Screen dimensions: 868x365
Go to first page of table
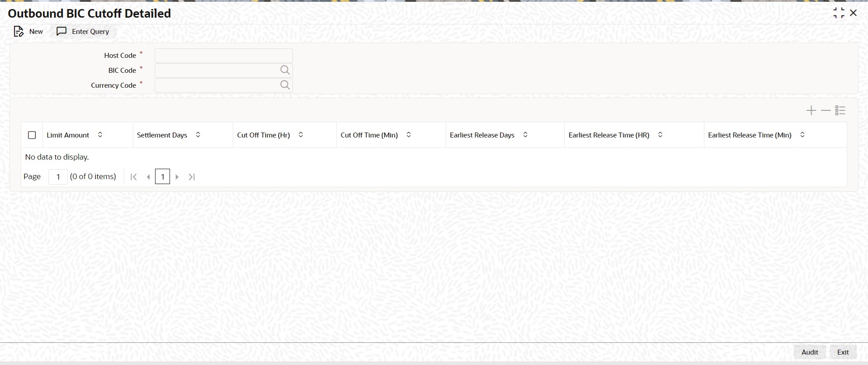(x=133, y=177)
